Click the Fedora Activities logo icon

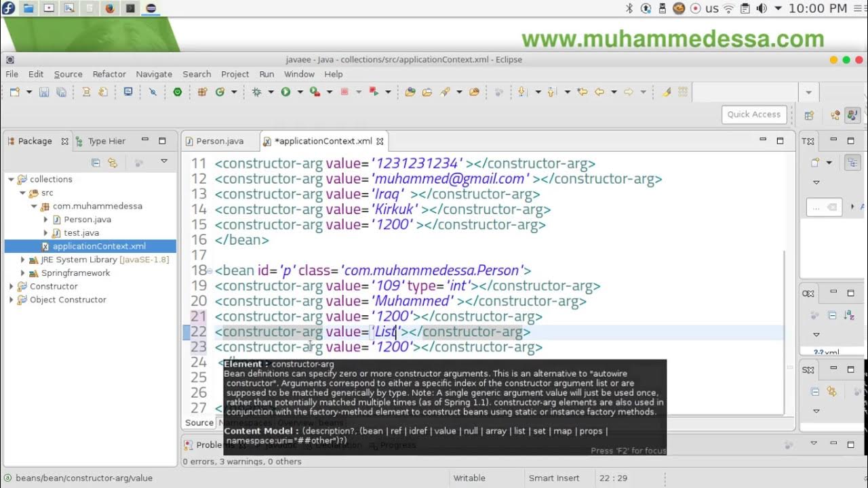tap(9, 8)
